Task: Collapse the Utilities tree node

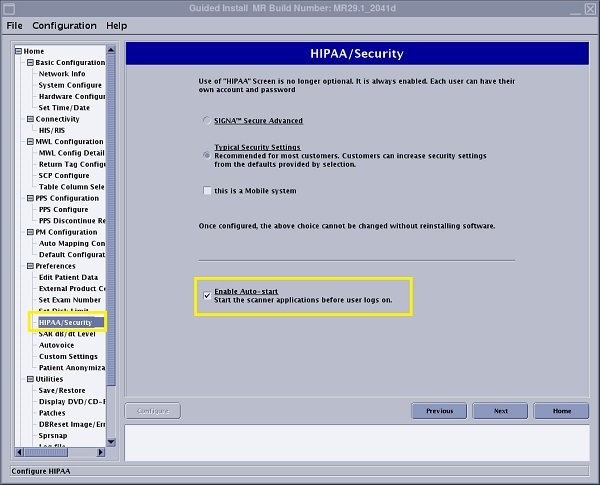Action: pos(31,379)
